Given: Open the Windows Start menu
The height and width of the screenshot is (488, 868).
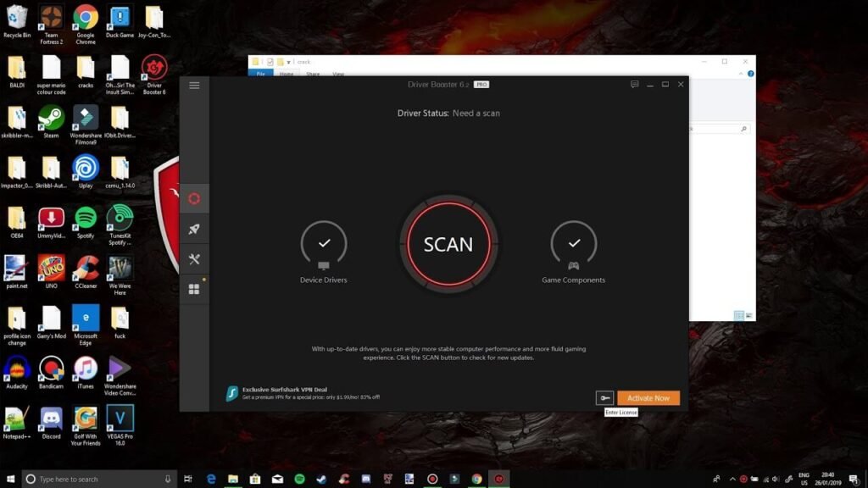Looking at the screenshot, I should (x=10, y=479).
